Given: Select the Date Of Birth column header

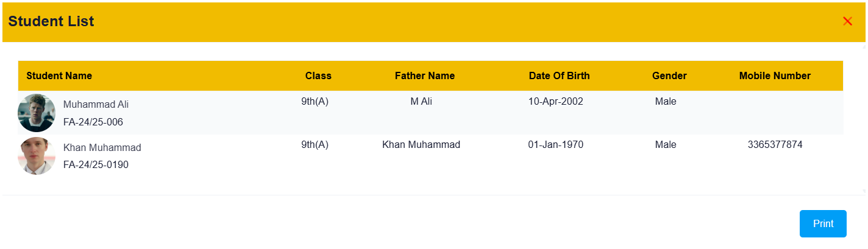Looking at the screenshot, I should coord(559,76).
